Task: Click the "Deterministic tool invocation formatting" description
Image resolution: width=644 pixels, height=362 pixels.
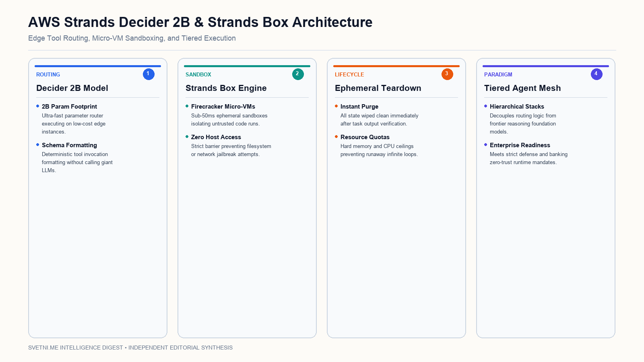Action: coord(77,162)
